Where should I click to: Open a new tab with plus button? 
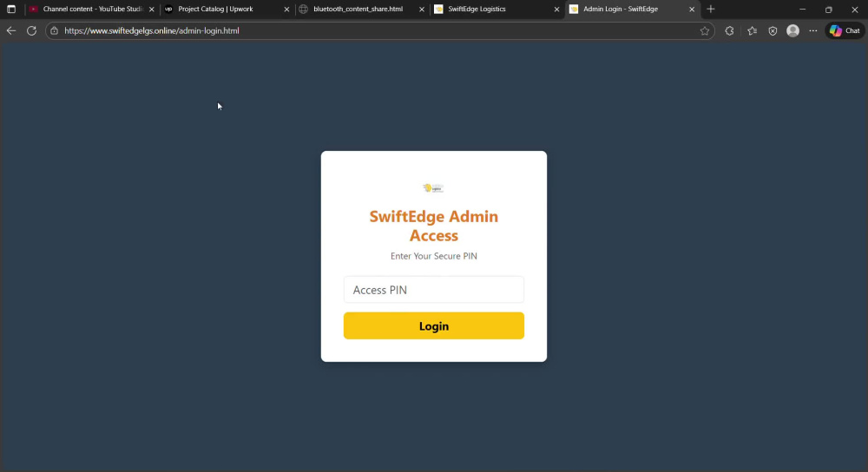(x=711, y=9)
